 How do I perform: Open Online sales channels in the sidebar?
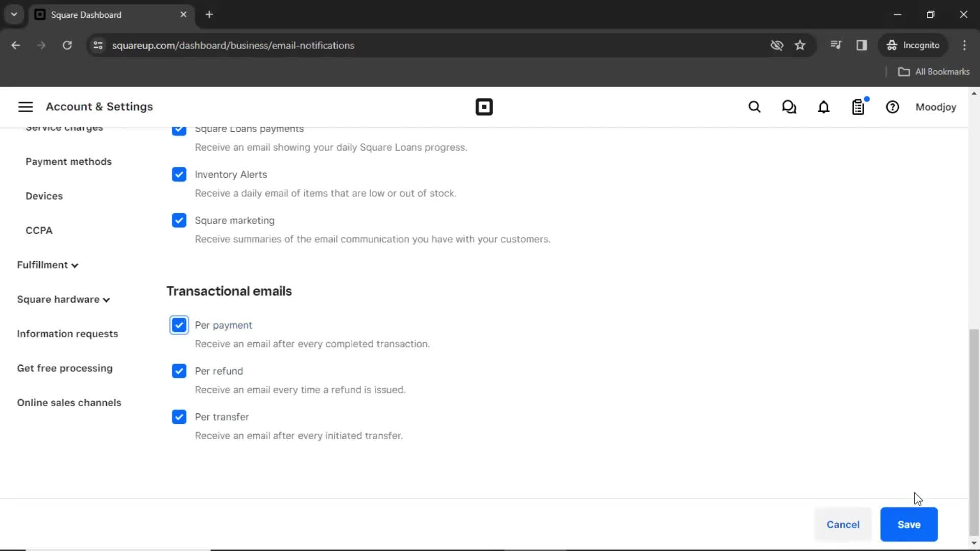point(69,403)
